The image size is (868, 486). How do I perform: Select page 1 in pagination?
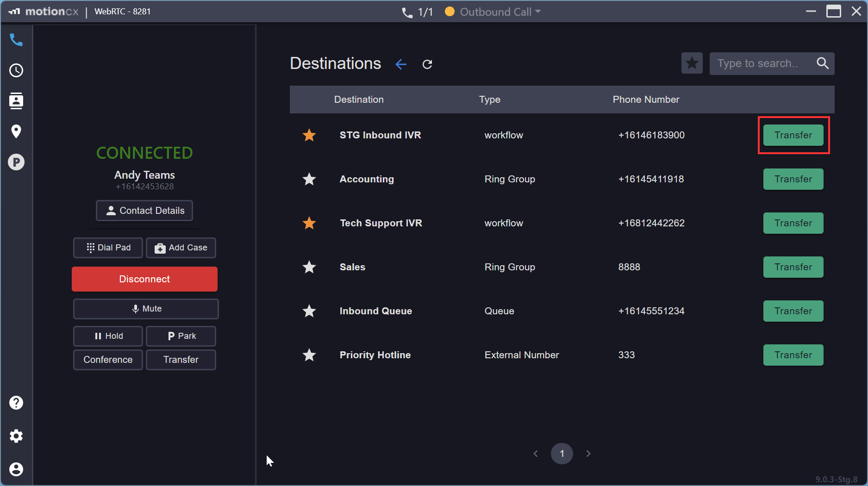(x=562, y=454)
